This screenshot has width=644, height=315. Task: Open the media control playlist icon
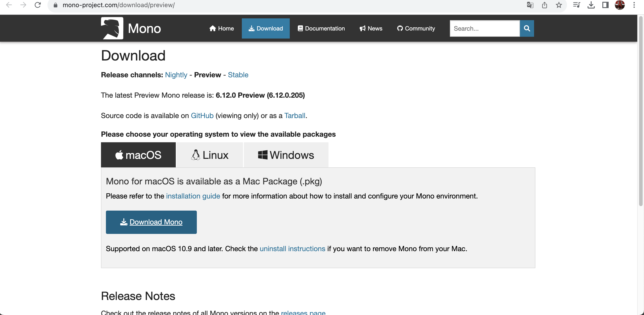point(577,5)
